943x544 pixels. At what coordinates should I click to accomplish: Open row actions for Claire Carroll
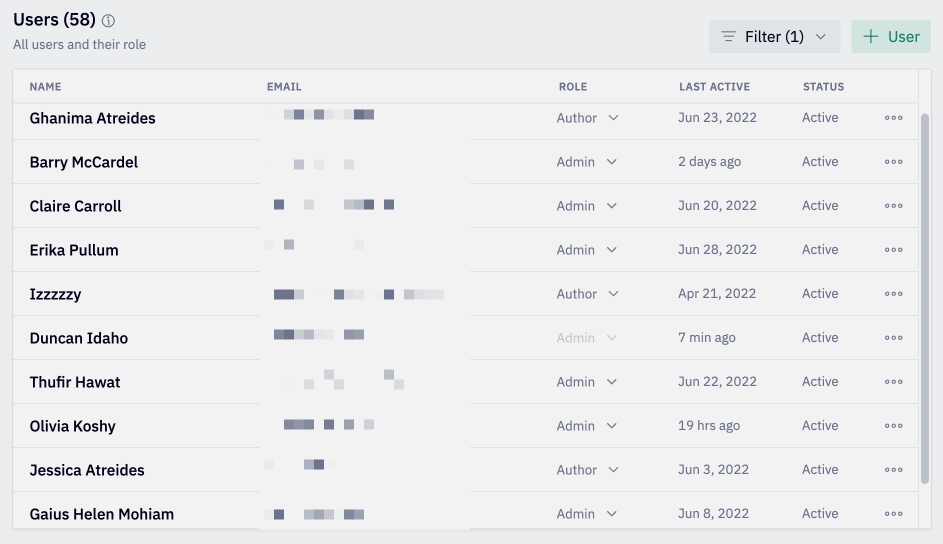click(x=893, y=206)
